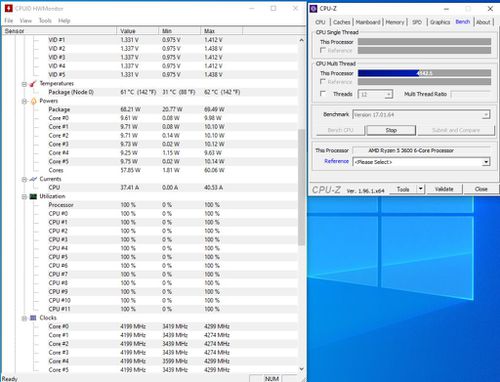Open the File menu in HWMonitor
500x382 pixels.
(x=9, y=21)
